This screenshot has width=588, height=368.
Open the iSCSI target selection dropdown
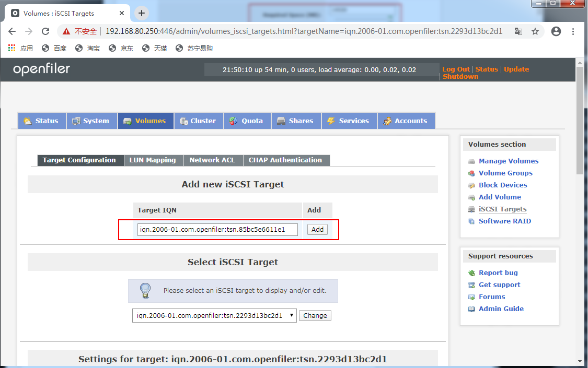291,315
